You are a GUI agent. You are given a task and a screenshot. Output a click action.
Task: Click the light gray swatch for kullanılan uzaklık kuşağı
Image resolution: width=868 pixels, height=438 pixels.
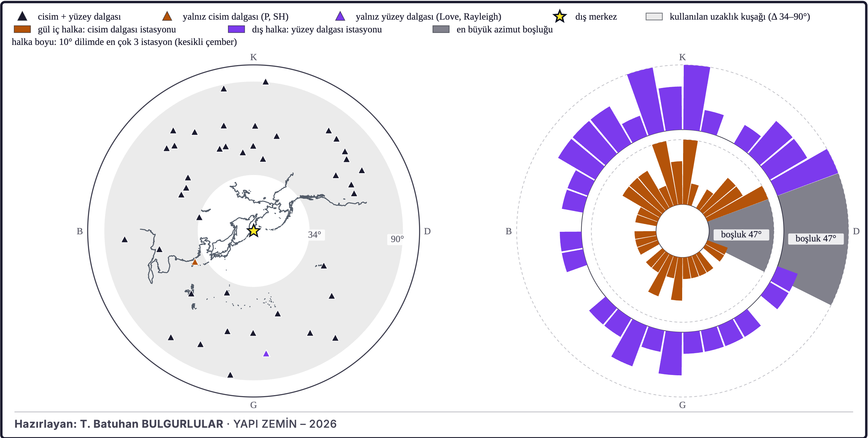(654, 17)
